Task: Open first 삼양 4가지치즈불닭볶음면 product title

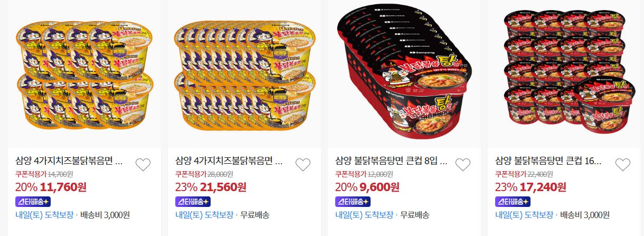Action: click(69, 161)
